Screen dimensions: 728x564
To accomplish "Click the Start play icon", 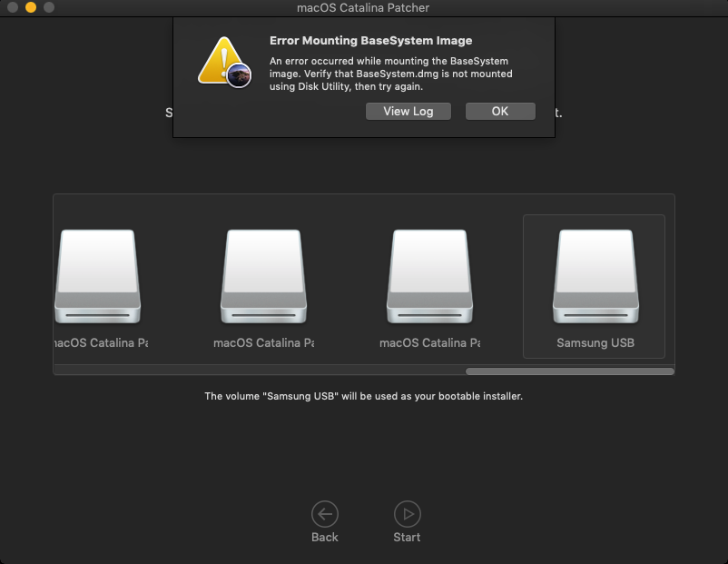I will [x=408, y=514].
